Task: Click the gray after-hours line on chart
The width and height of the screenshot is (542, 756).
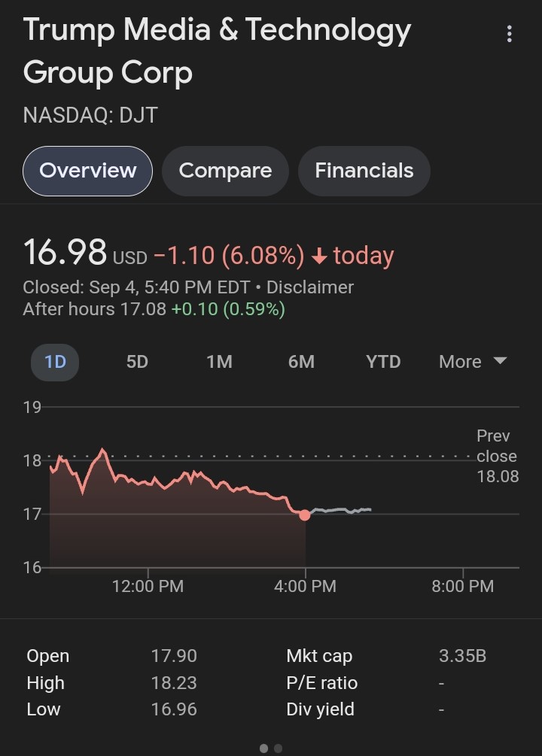Action: tap(340, 510)
